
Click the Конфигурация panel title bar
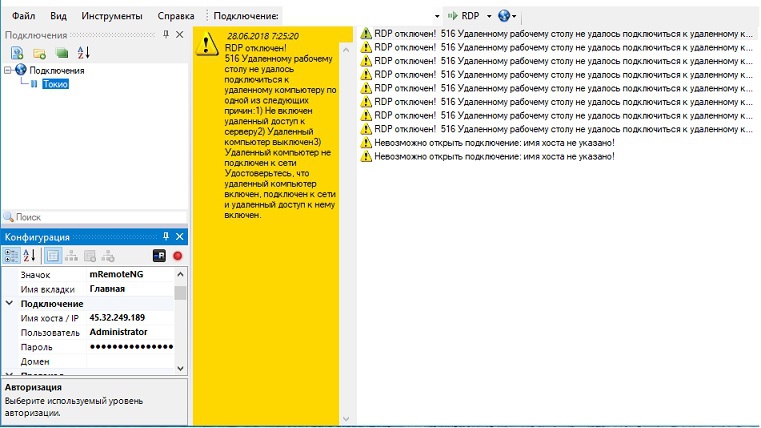94,236
